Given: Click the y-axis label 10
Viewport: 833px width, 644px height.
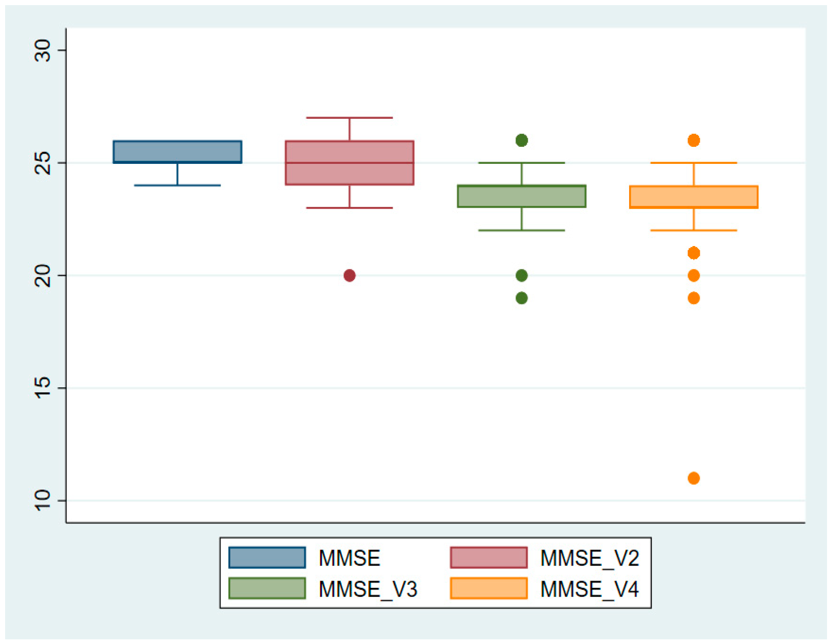Looking at the screenshot, I should pos(43,500).
